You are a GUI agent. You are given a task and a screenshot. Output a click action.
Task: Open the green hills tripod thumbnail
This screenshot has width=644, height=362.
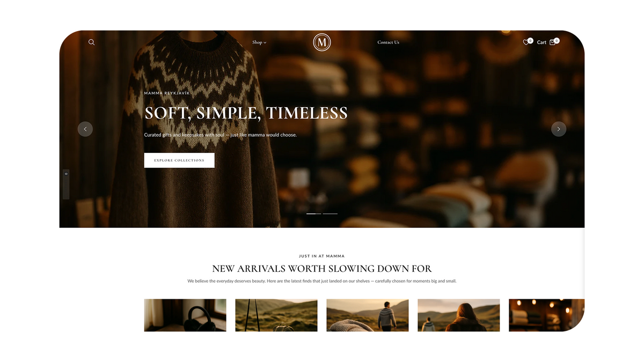coord(276,315)
